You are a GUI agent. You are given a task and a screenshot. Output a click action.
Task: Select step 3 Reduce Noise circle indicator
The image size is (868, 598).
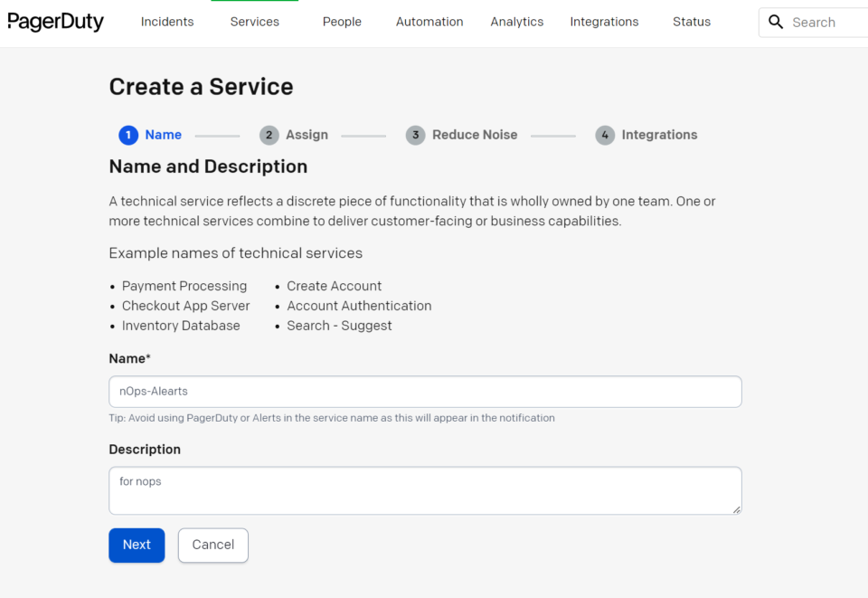[415, 135]
